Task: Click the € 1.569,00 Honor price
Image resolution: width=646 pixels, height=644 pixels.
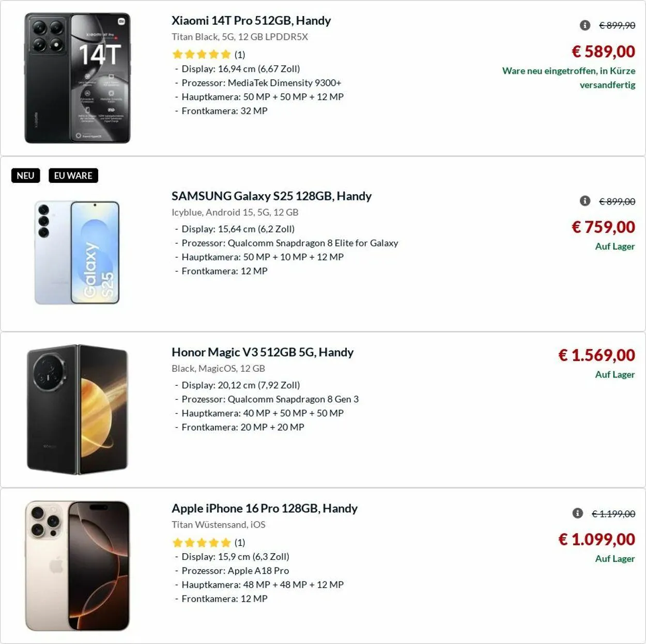Action: point(596,355)
